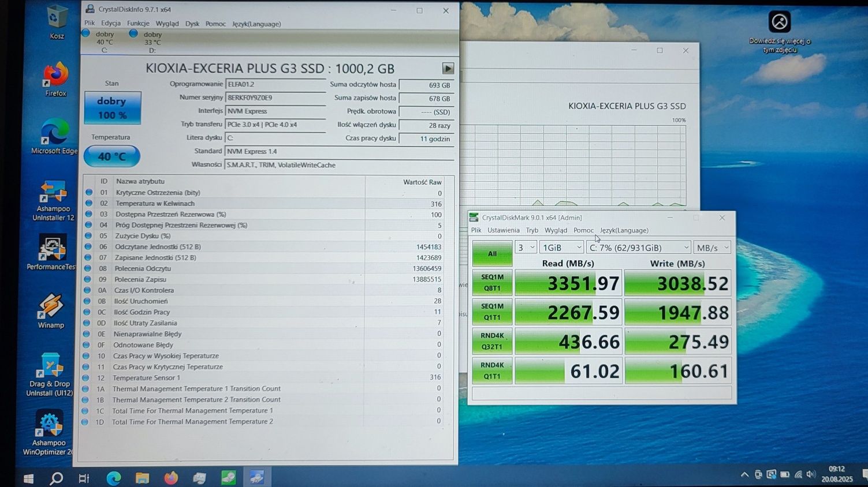Open Task View on the taskbar
Image resolution: width=868 pixels, height=487 pixels.
point(84,478)
